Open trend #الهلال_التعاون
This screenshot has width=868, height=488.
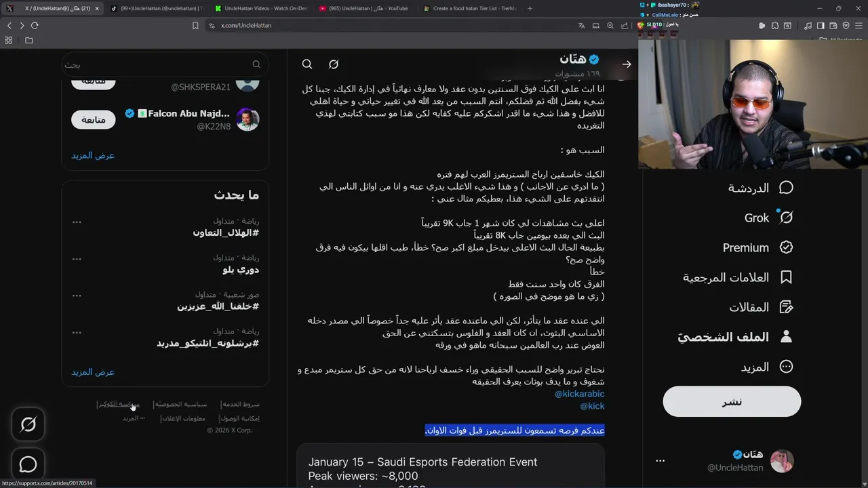tap(226, 232)
